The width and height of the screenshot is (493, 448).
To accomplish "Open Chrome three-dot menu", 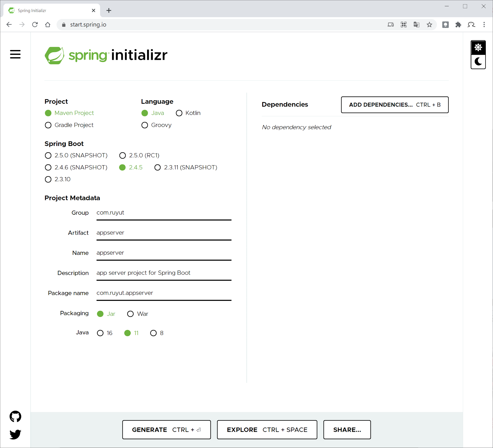I will pos(484,25).
